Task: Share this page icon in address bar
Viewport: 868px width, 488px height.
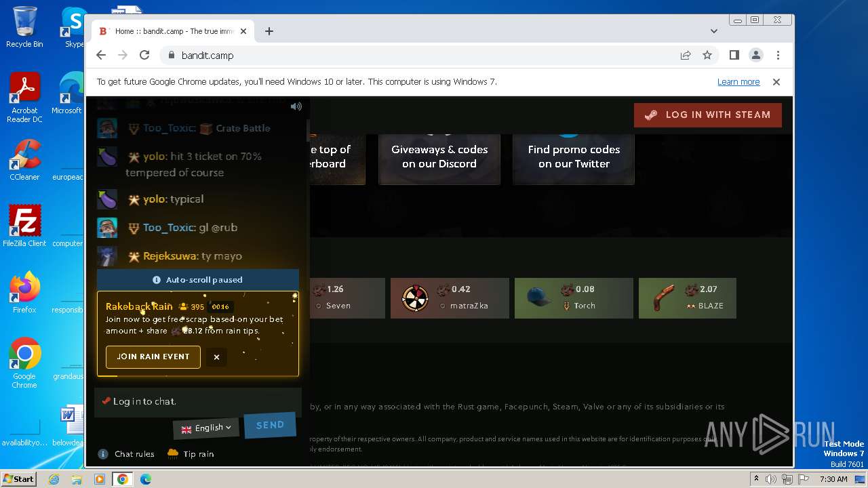Action: point(686,56)
